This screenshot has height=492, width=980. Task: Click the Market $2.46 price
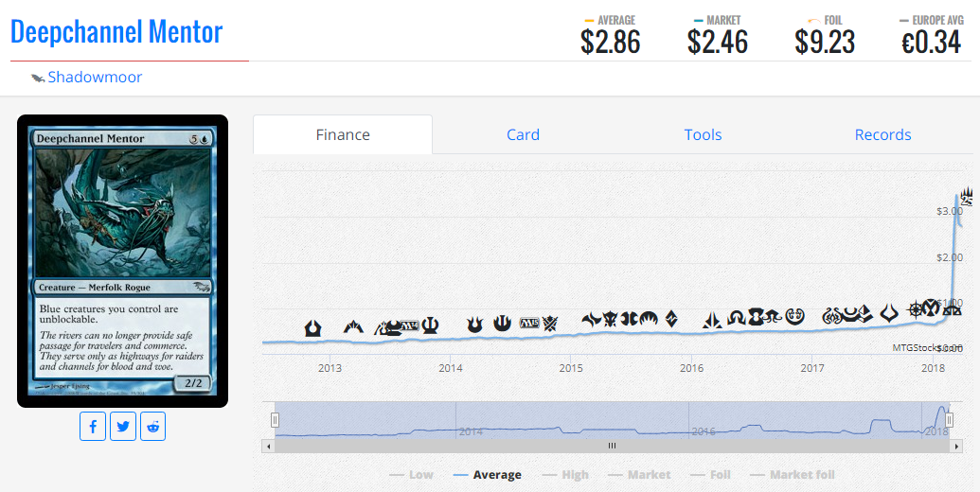tap(718, 42)
